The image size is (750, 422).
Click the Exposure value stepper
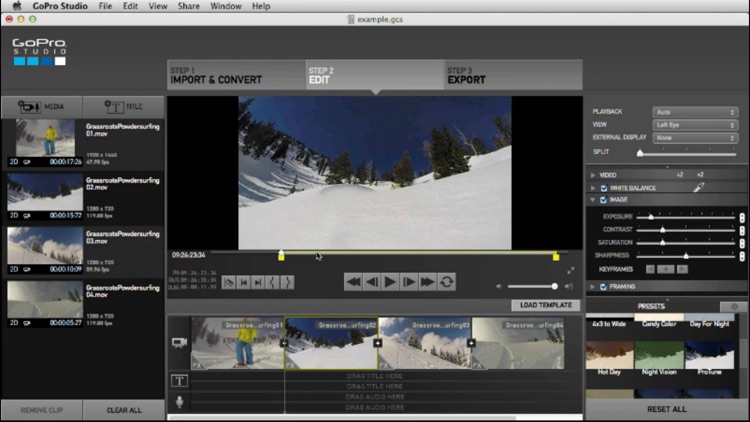(742, 217)
